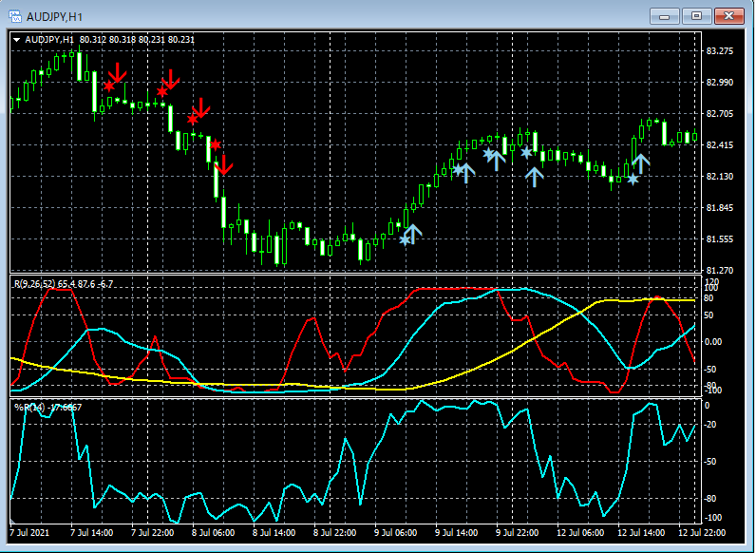Click the 82.130 price scale value

[x=719, y=177]
